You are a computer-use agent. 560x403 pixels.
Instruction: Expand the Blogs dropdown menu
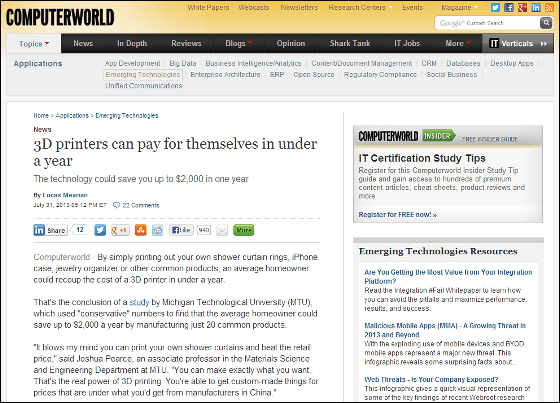coord(239,43)
